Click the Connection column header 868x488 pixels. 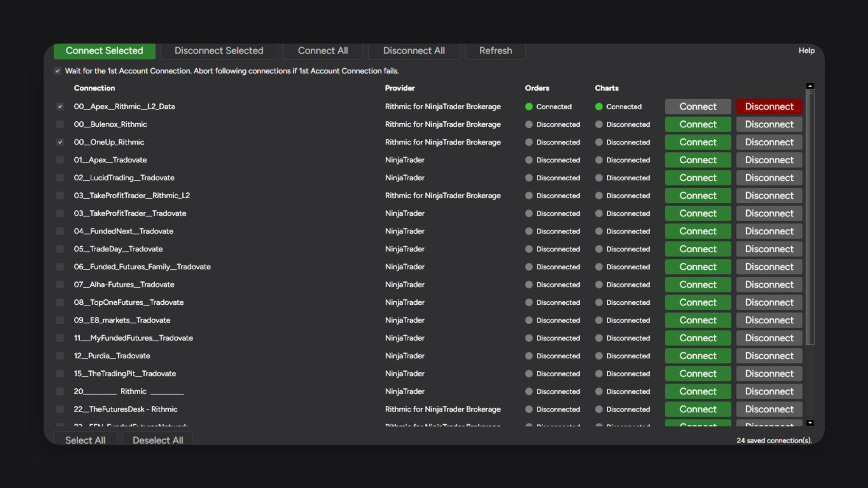pyautogui.click(x=94, y=88)
